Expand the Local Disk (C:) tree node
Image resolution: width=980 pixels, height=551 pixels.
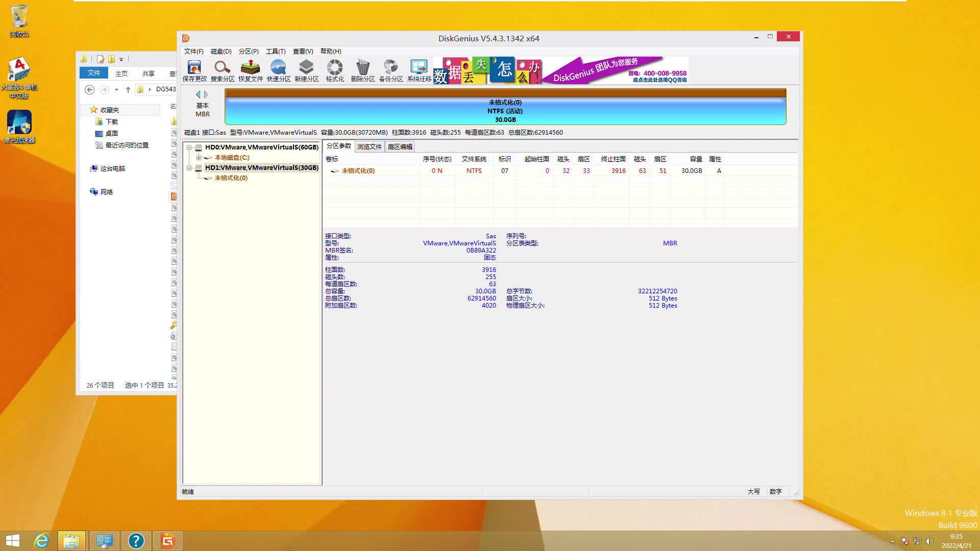pyautogui.click(x=199, y=158)
